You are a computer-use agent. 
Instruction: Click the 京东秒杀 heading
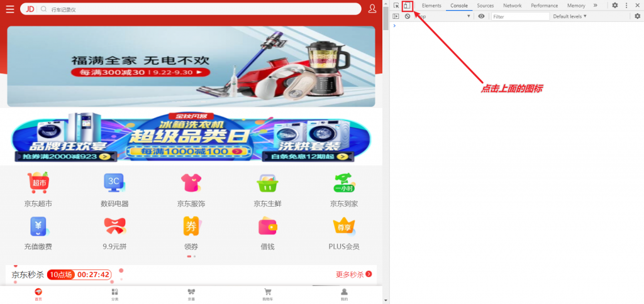click(x=28, y=274)
